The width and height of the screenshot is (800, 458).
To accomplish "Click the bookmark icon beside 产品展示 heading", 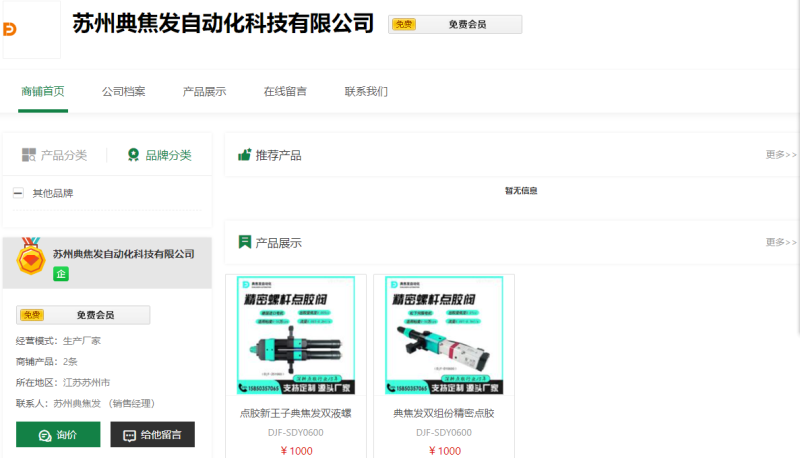I will [244, 242].
